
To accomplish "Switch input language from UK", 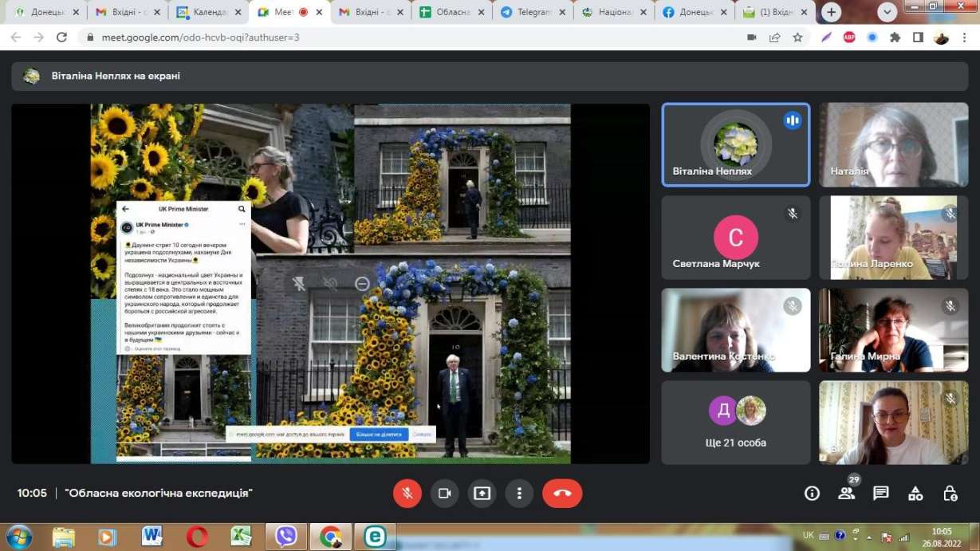I will point(808,537).
